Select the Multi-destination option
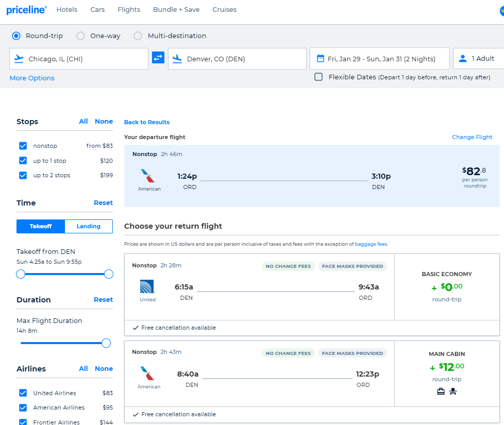 click(138, 36)
